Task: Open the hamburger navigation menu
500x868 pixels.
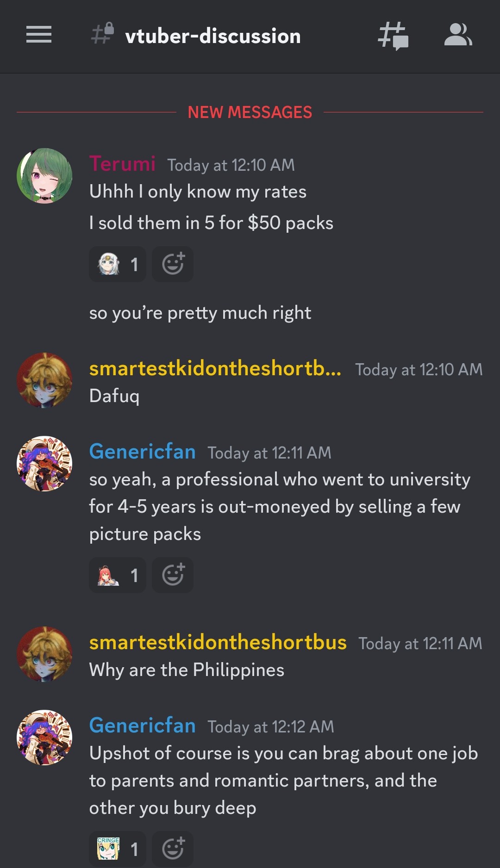Action: click(x=39, y=35)
